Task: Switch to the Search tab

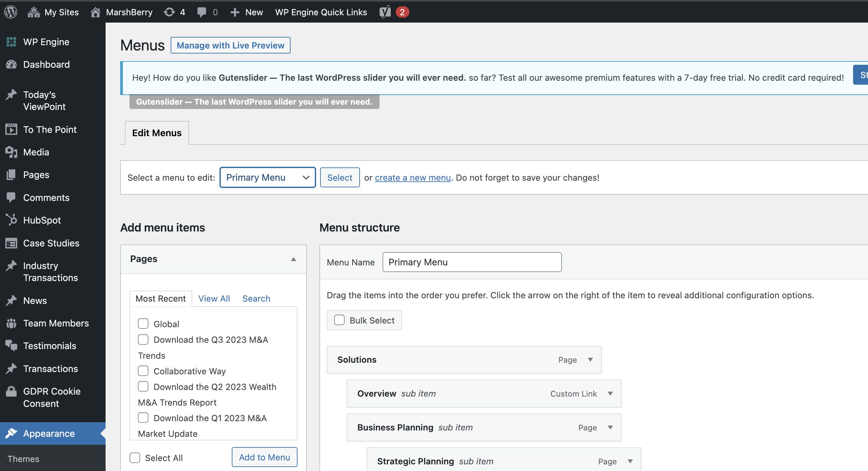Action: tap(256, 299)
